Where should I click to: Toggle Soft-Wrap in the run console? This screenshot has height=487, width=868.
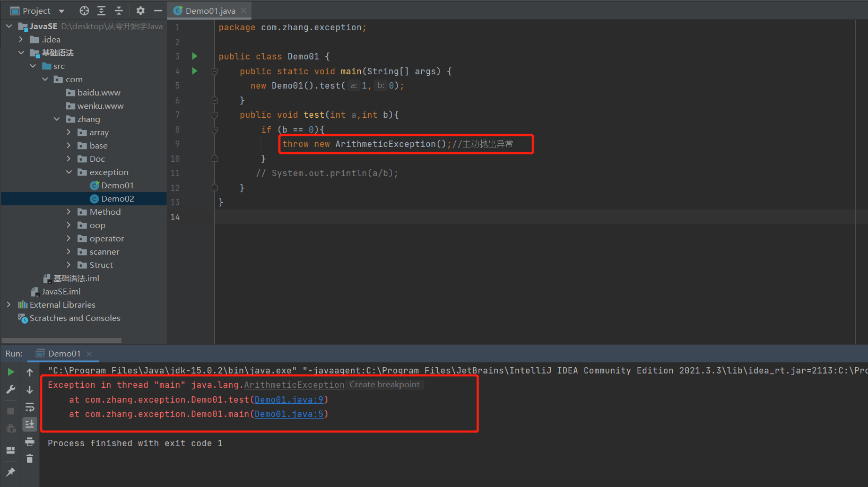30,407
